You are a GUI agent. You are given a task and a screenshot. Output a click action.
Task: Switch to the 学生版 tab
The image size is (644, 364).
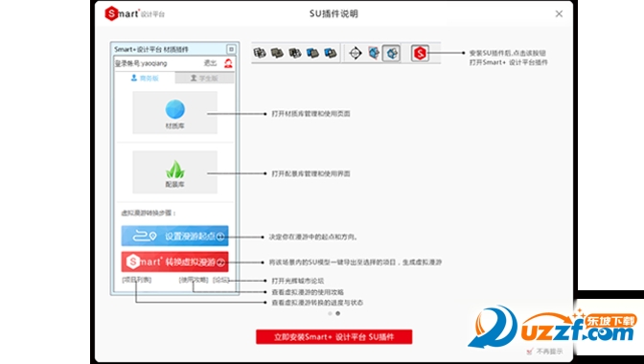tap(204, 78)
